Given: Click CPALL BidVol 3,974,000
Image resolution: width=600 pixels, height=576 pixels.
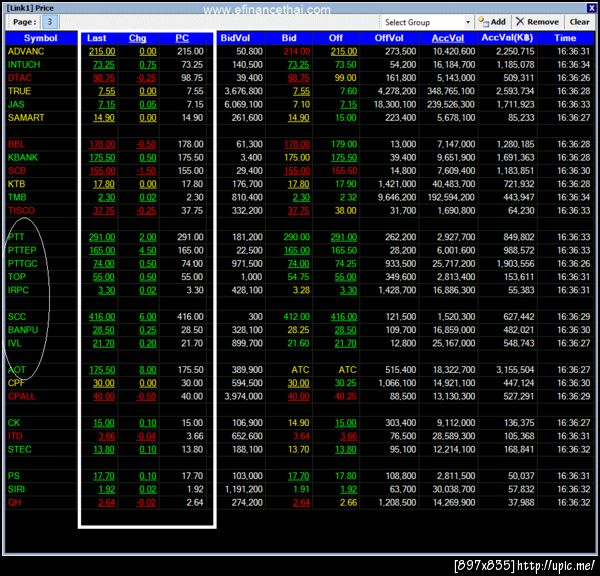Looking at the screenshot, I should (x=243, y=397).
